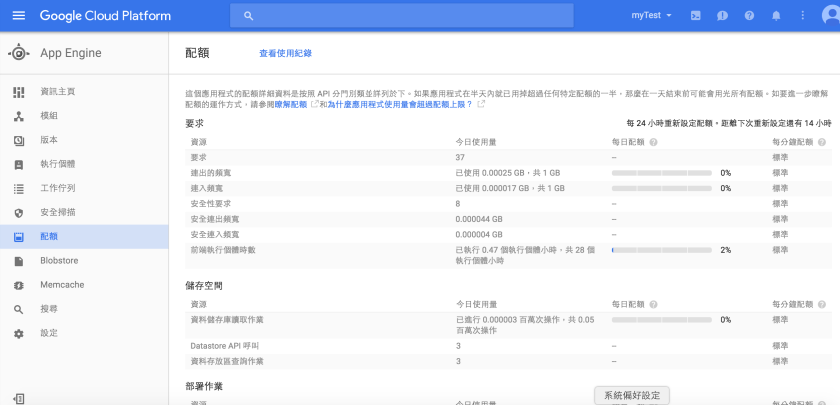
Task: Select 版本 in the sidebar
Action: pos(49,140)
